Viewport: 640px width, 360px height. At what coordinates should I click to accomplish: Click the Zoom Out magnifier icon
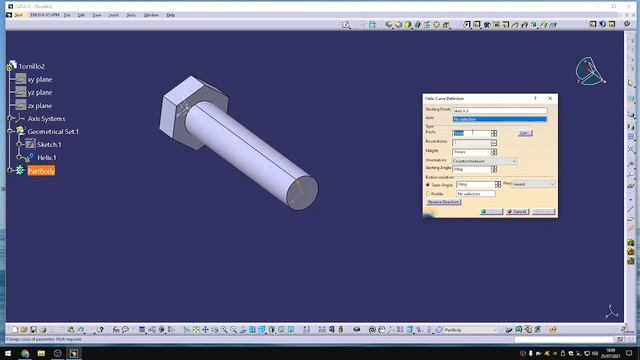point(233,329)
